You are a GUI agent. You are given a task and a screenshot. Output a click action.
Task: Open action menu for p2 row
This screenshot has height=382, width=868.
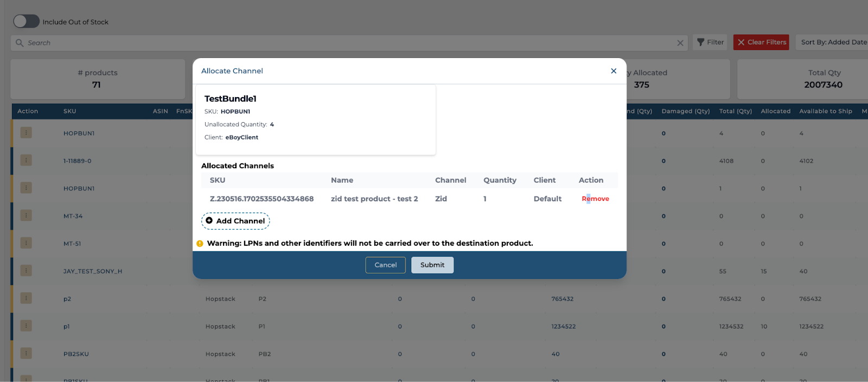tap(26, 298)
